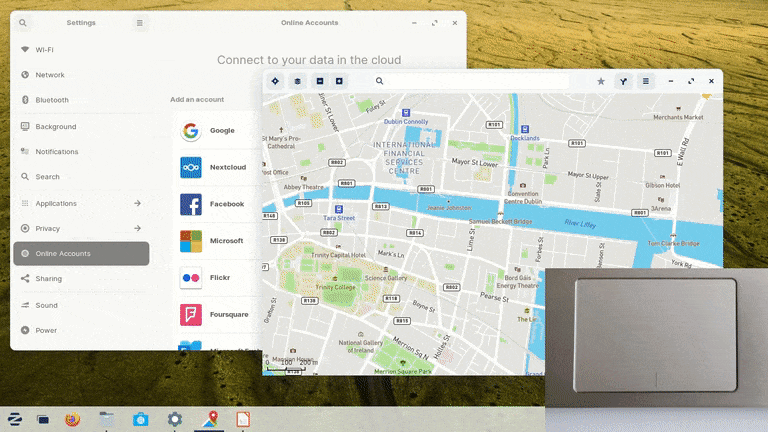Add a Google account
768x432 pixels.
pos(221,130)
